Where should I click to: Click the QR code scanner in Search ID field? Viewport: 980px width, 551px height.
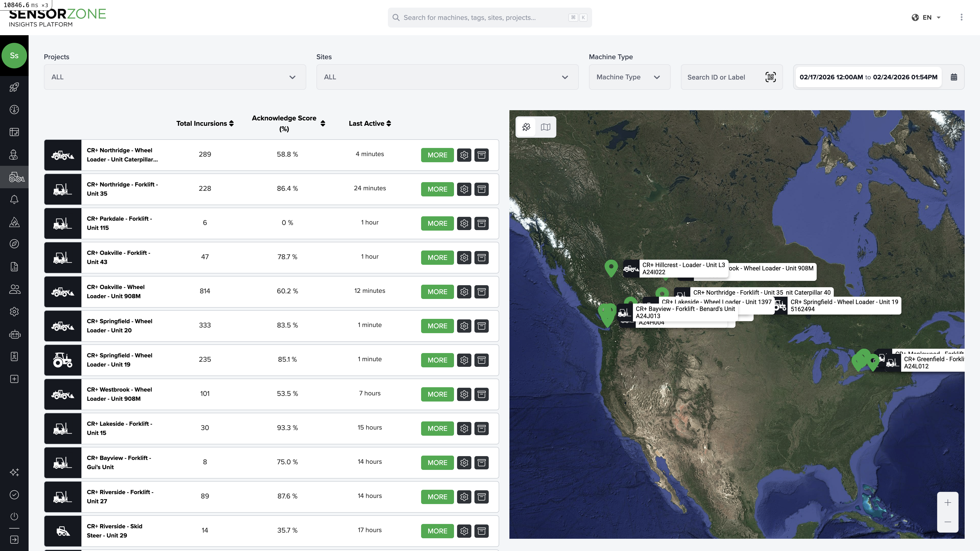point(771,77)
